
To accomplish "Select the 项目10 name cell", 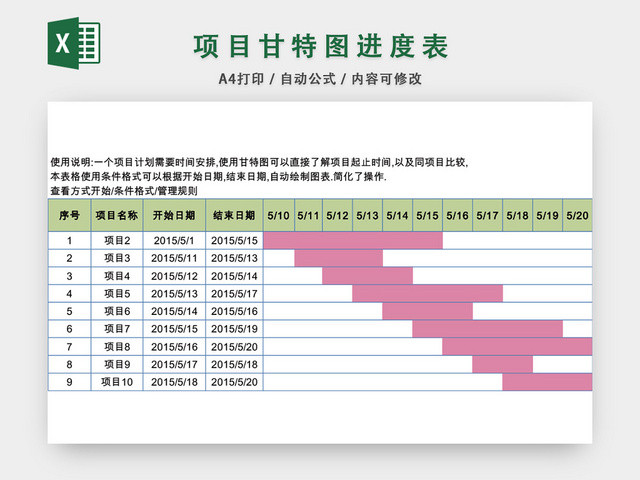I will click(117, 382).
